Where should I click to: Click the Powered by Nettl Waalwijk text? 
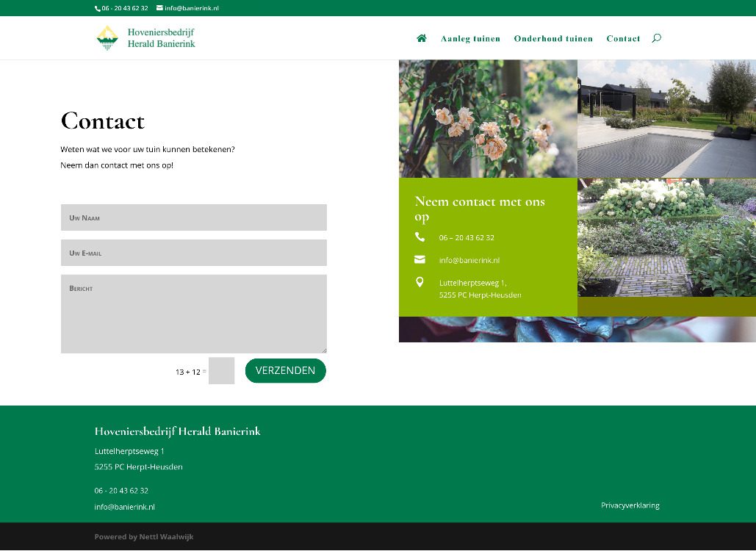(x=144, y=536)
